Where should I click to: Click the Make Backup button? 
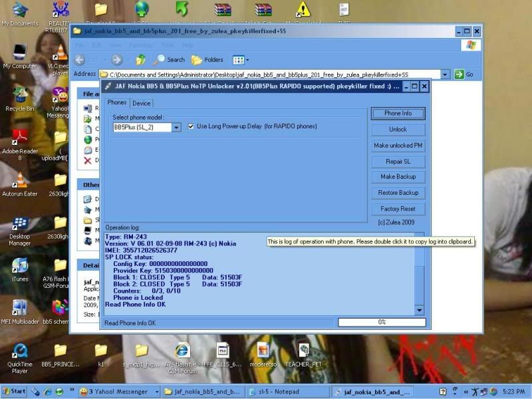tap(398, 177)
